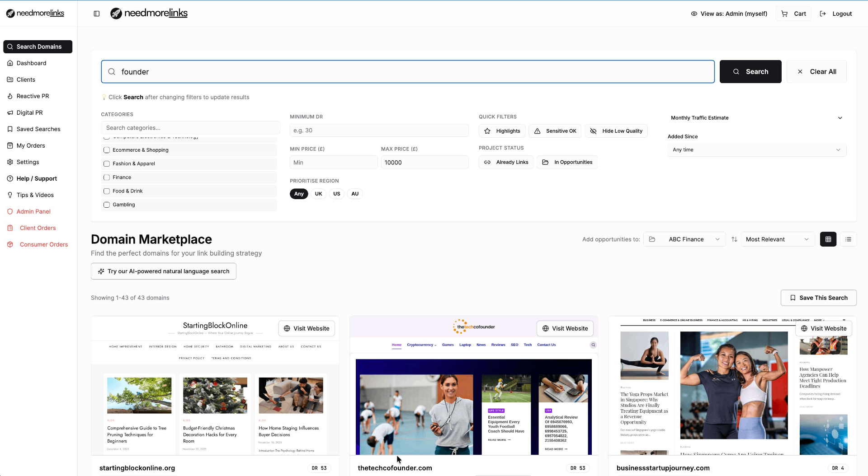Click the folder icon beside ABC Finance
The image size is (868, 476).
click(652, 239)
